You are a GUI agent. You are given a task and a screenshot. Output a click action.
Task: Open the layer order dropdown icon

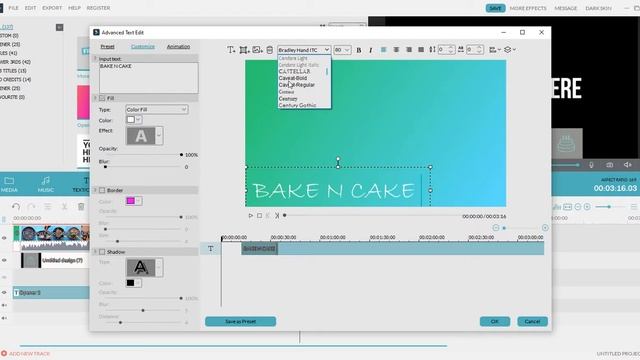[x=510, y=49]
